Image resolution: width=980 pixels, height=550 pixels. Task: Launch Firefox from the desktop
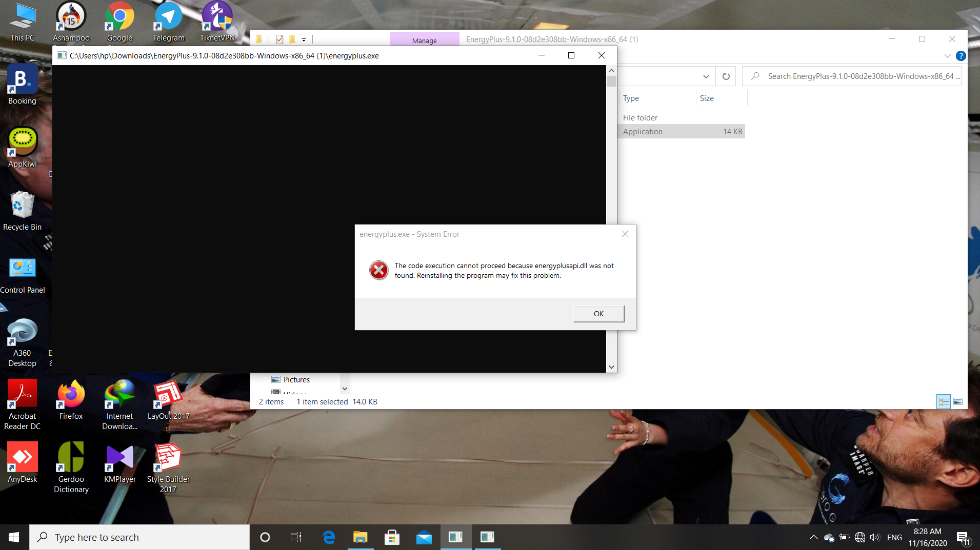[71, 400]
